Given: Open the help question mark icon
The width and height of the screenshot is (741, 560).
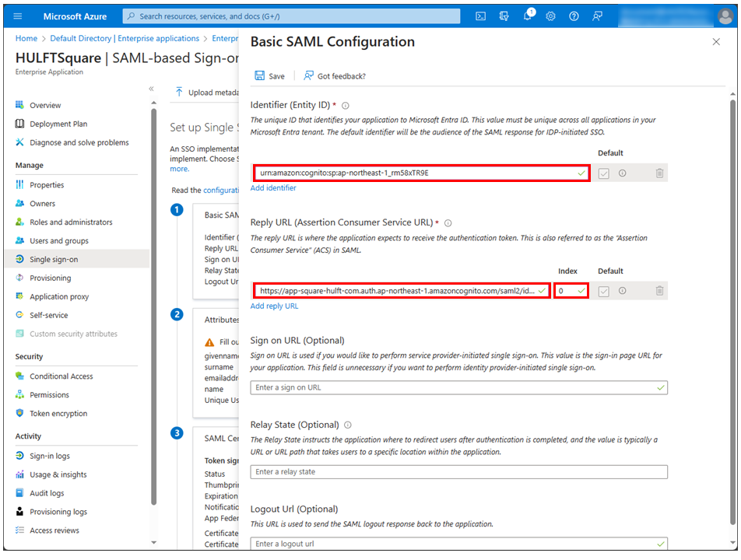Looking at the screenshot, I should pos(574,16).
